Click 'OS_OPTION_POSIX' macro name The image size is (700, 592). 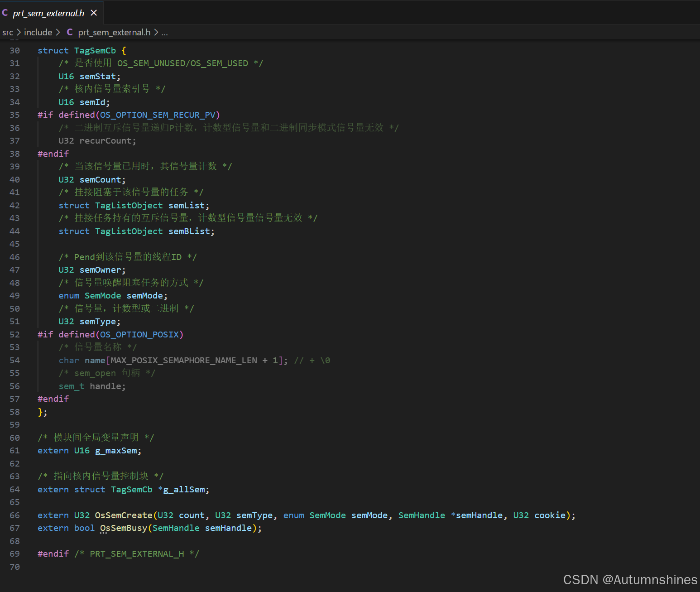(x=139, y=335)
